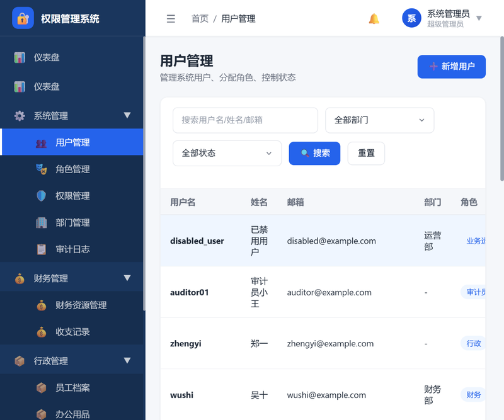The image size is (504, 420).
Task: Click the 审计日志 clipboard icon
Action: pos(41,249)
